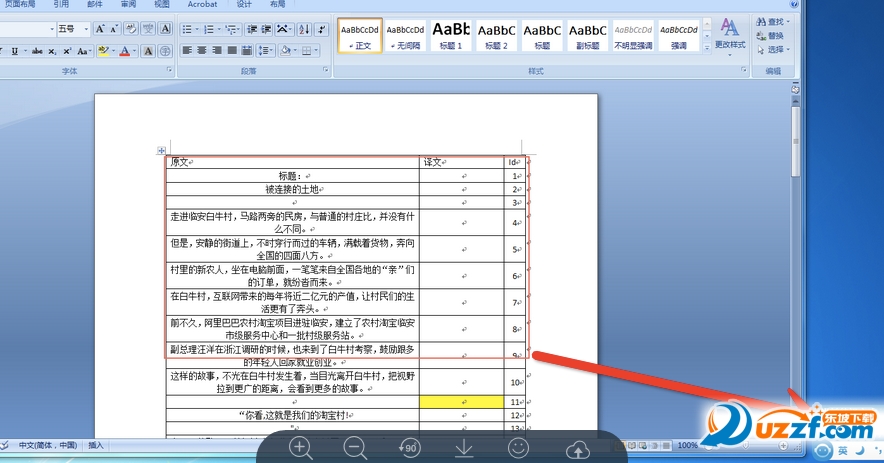884x463 pixels.
Task: Click the zoom out magnifier icon
Action: 355,449
